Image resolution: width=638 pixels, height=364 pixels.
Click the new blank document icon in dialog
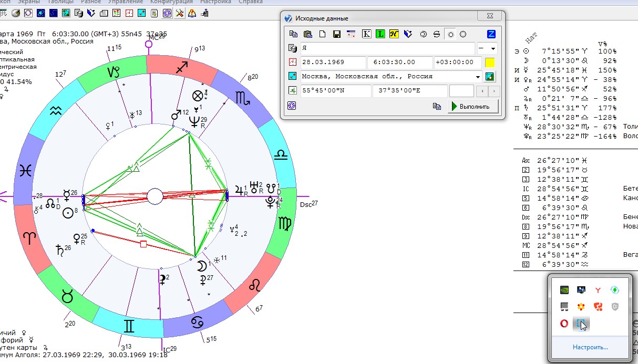pyautogui.click(x=322, y=34)
